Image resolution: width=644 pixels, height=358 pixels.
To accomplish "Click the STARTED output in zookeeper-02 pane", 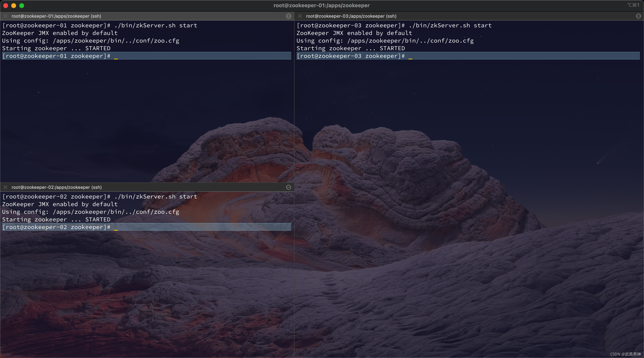I will 98,220.
